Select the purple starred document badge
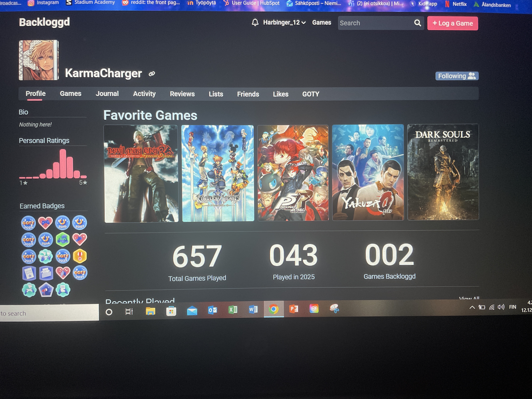Screen dimensions: 532x399 tap(29, 274)
